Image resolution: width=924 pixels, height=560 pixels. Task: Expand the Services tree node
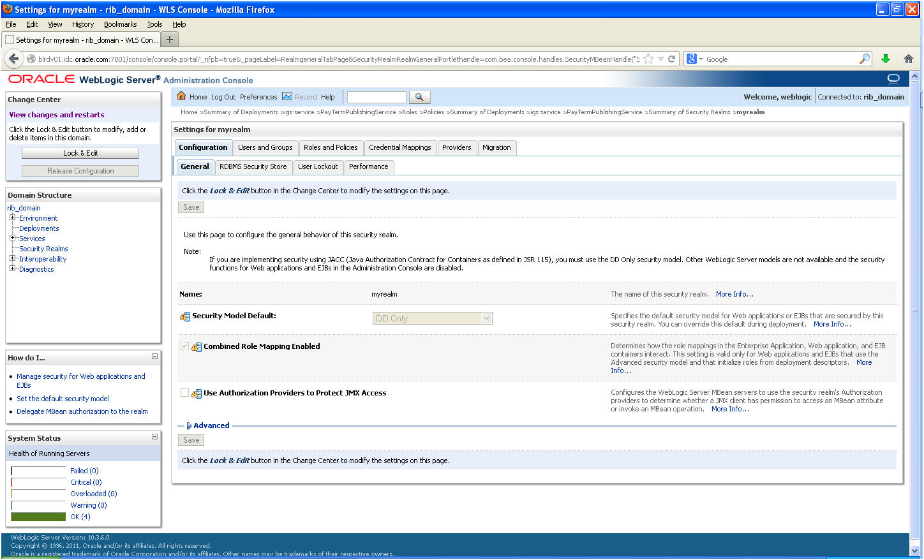point(12,238)
